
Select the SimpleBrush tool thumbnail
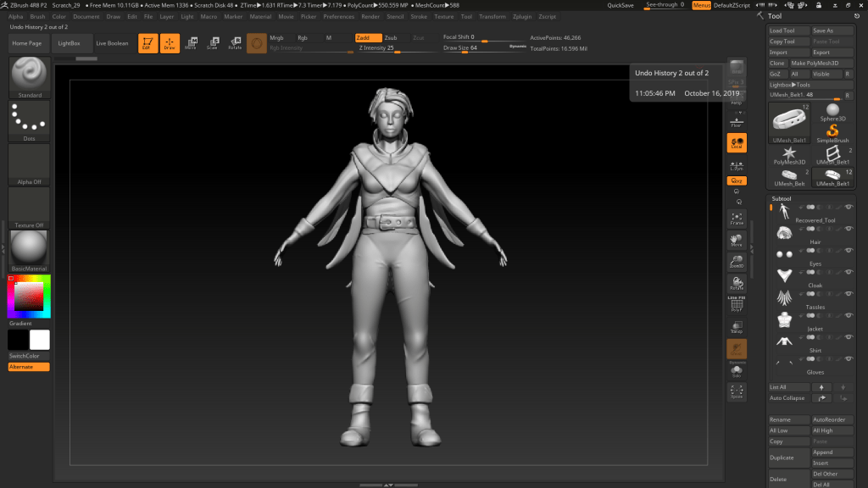pyautogui.click(x=832, y=135)
